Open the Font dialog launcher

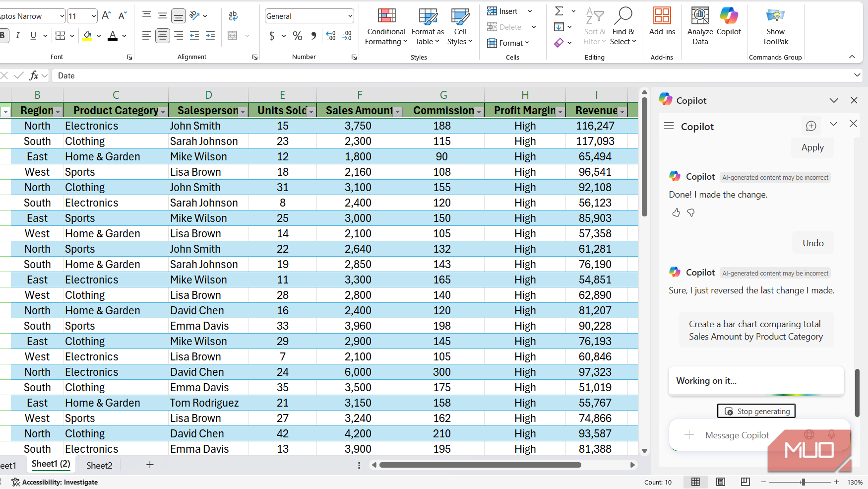point(129,57)
